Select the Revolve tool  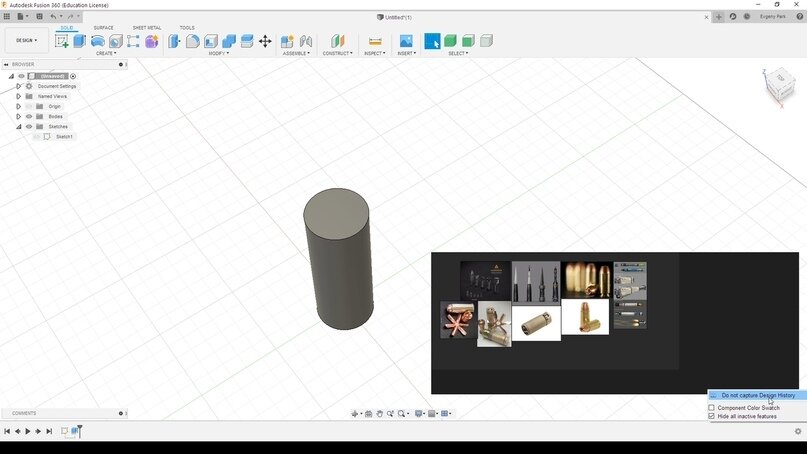[97, 41]
